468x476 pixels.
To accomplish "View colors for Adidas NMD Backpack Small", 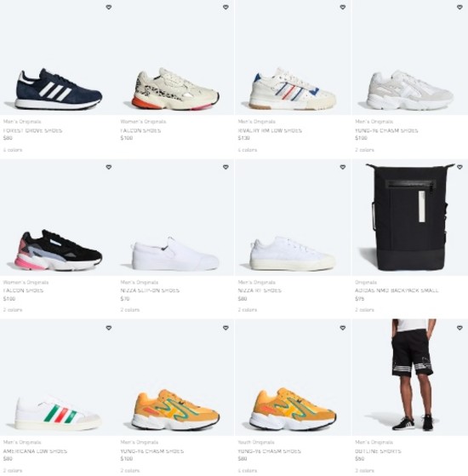I will click(x=364, y=310).
